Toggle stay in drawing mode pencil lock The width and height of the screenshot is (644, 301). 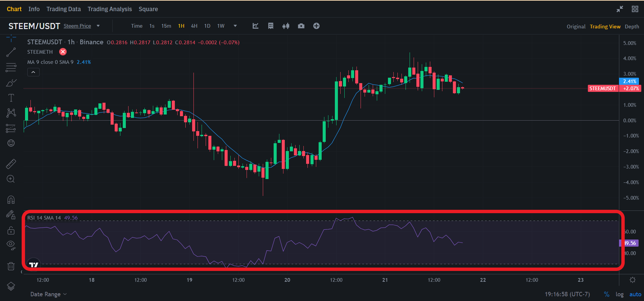tap(11, 215)
